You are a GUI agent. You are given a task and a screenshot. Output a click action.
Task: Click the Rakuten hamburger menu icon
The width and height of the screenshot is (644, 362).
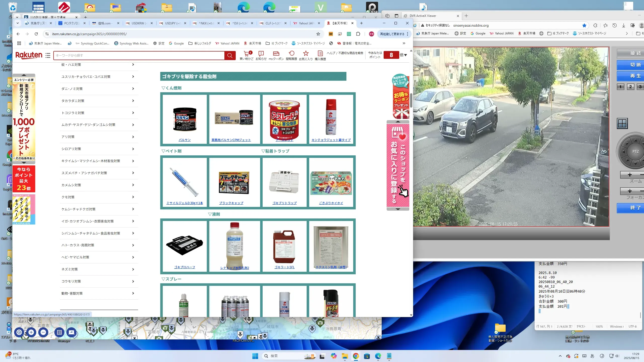[x=48, y=55]
